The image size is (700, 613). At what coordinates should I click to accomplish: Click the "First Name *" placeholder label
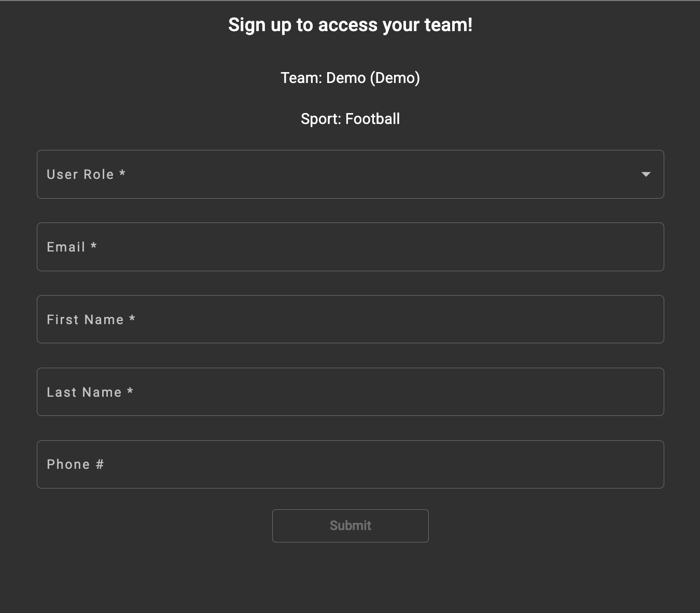point(91,319)
